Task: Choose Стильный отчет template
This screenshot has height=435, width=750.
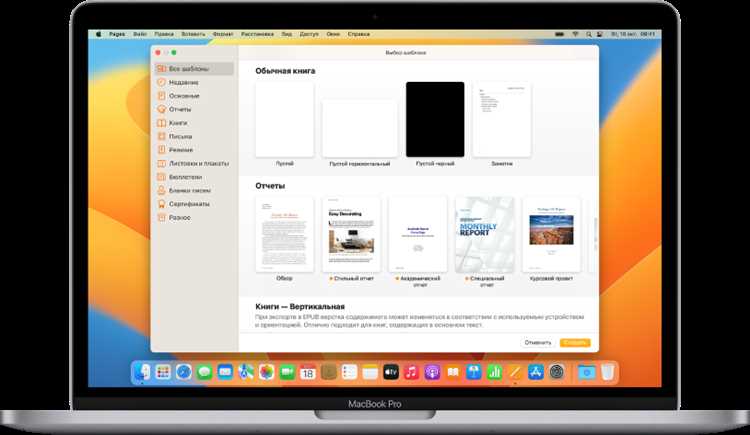Action: click(x=352, y=234)
